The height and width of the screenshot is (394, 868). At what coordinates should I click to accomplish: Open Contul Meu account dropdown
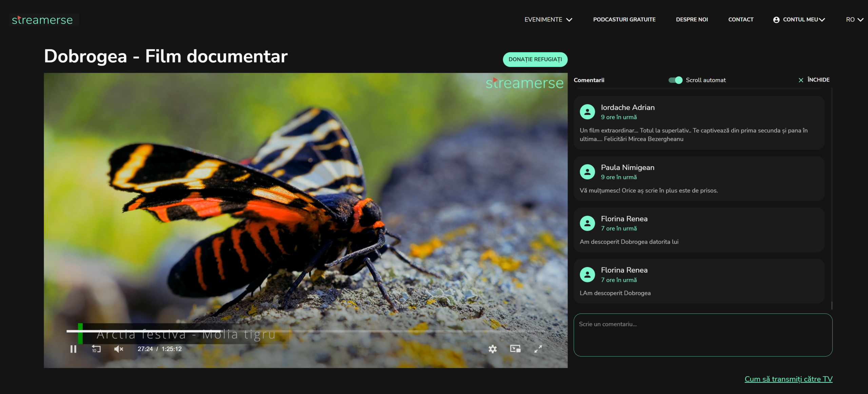[x=799, y=20]
